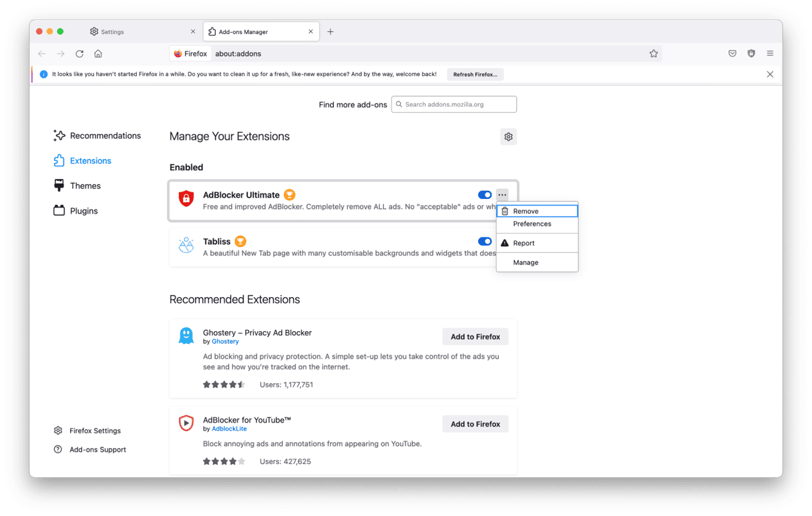
Task: Click the AdBlocker Ultimate red shield icon
Action: [186, 198]
